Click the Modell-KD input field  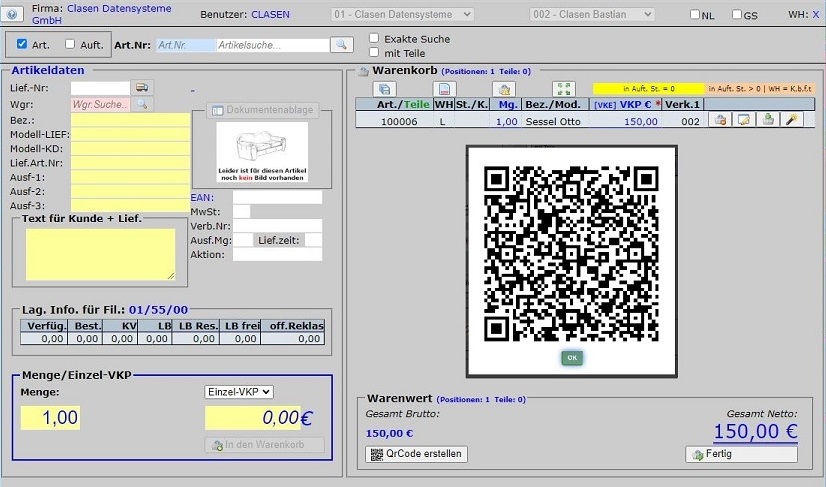pyautogui.click(x=130, y=149)
